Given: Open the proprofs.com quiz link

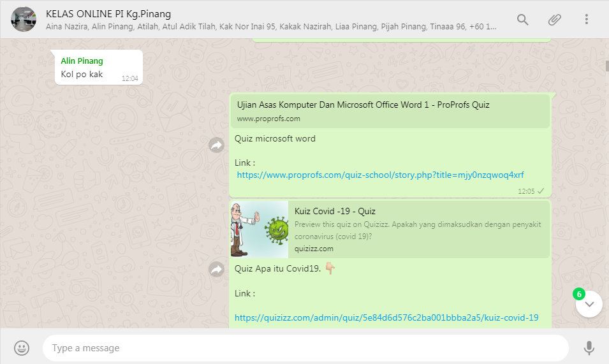Looking at the screenshot, I should point(380,175).
